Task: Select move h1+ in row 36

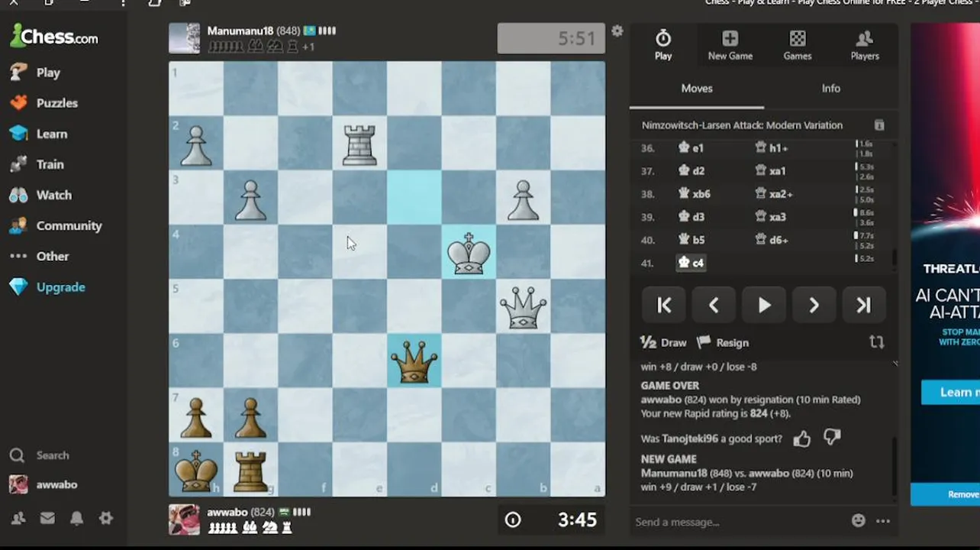Action: [772, 148]
